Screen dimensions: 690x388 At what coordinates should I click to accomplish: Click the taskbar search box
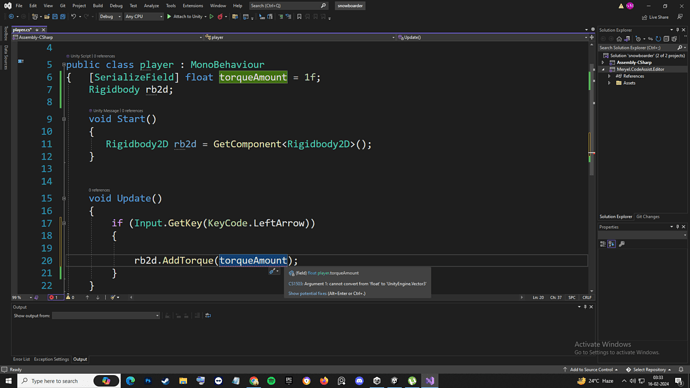(69, 381)
